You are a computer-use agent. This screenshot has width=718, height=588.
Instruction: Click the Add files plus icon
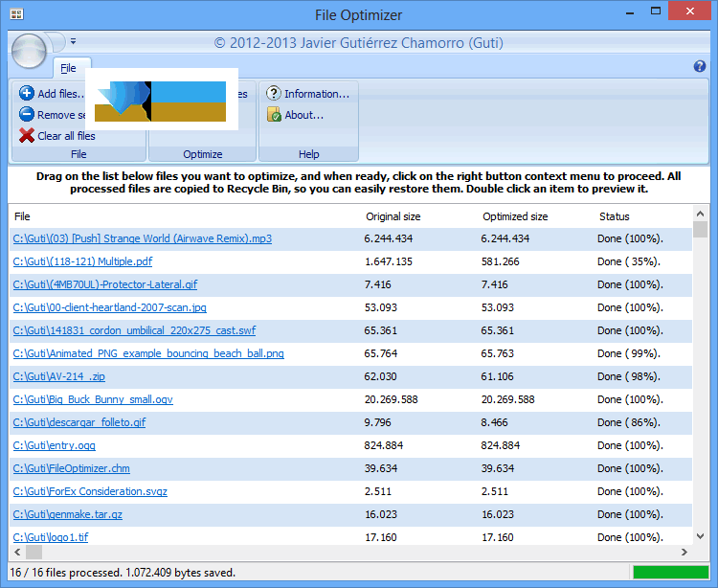coord(27,93)
